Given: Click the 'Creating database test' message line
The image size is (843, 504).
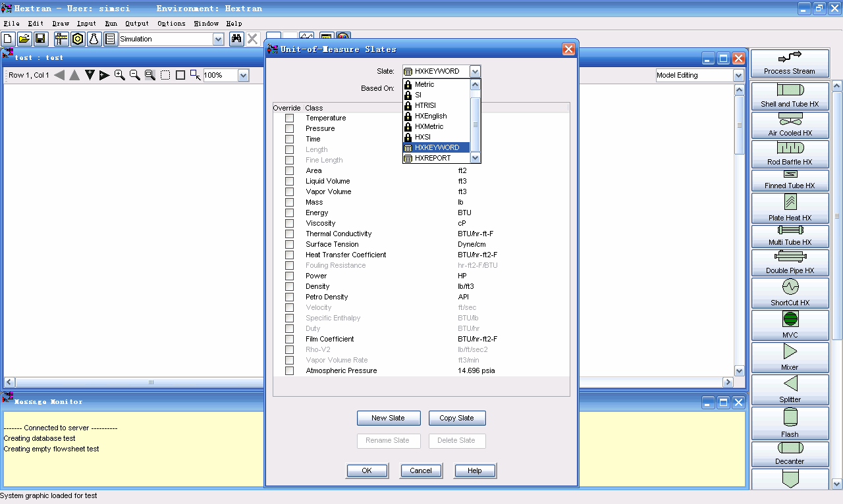Looking at the screenshot, I should [40, 438].
